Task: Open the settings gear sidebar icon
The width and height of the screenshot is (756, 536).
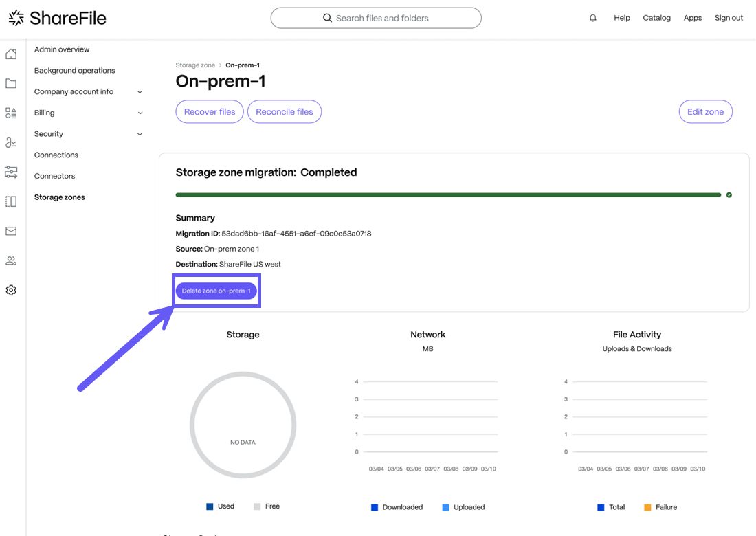Action: click(x=11, y=290)
